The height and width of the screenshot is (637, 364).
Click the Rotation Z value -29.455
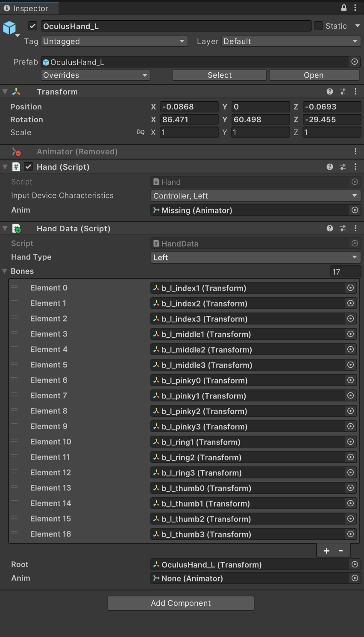point(332,120)
